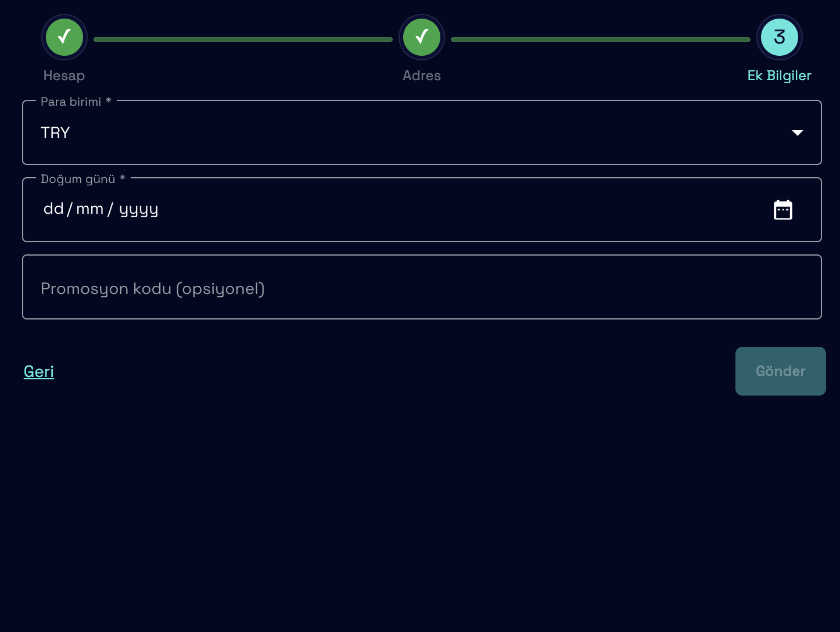Select the Ek Bilgiler step label

tap(779, 76)
